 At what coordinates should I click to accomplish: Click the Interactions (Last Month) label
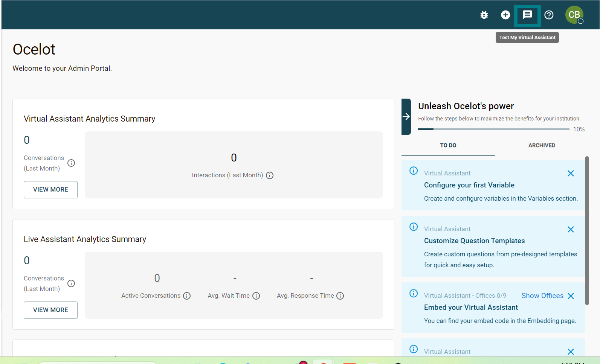[227, 175]
